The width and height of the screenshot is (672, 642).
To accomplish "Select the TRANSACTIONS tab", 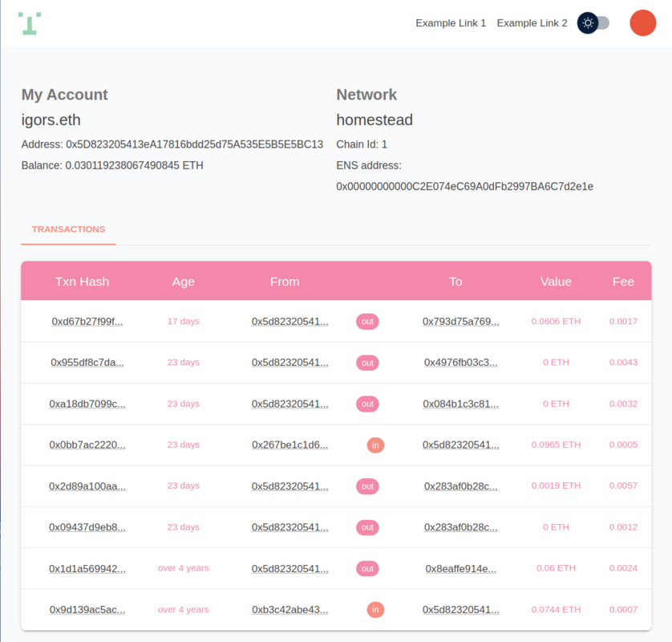I will (69, 230).
